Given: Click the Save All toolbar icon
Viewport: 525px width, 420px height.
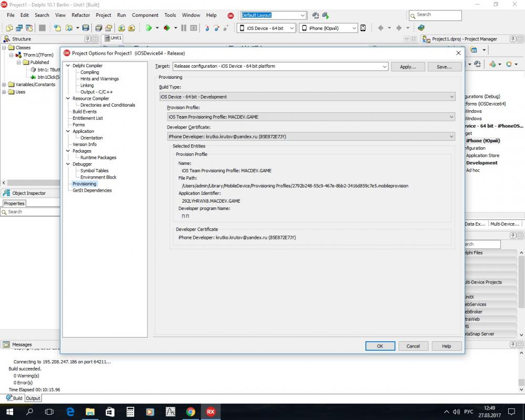Looking at the screenshot, I should tap(99, 28).
